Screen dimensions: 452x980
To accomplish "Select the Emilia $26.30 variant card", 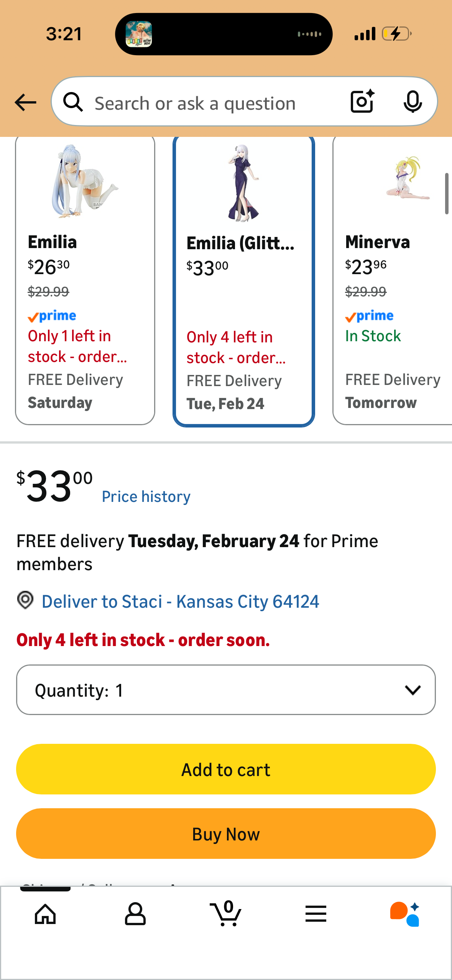I will click(x=85, y=280).
